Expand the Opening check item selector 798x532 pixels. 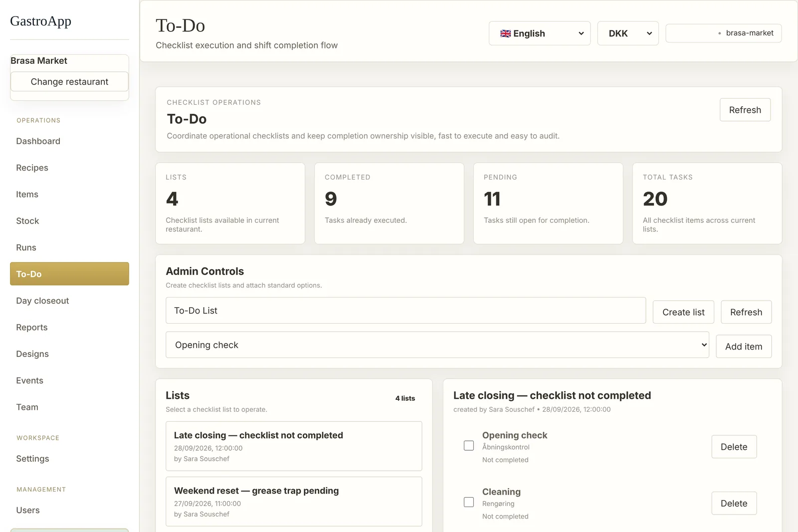point(437,345)
